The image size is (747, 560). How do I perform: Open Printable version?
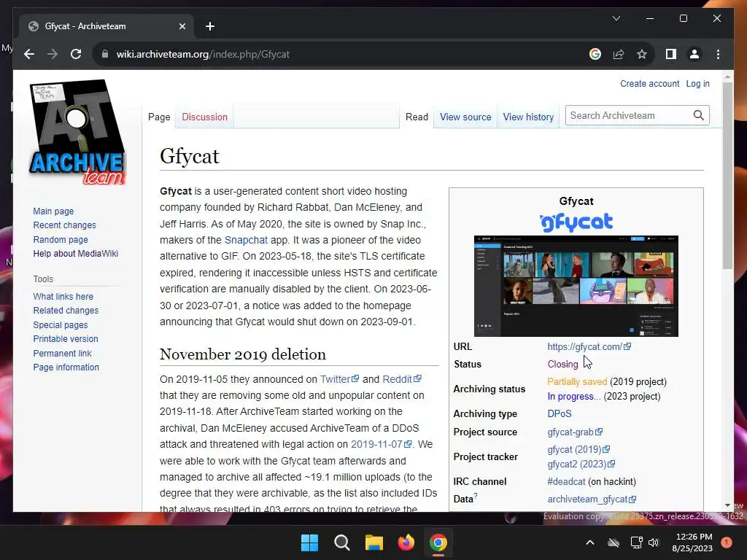(x=65, y=339)
